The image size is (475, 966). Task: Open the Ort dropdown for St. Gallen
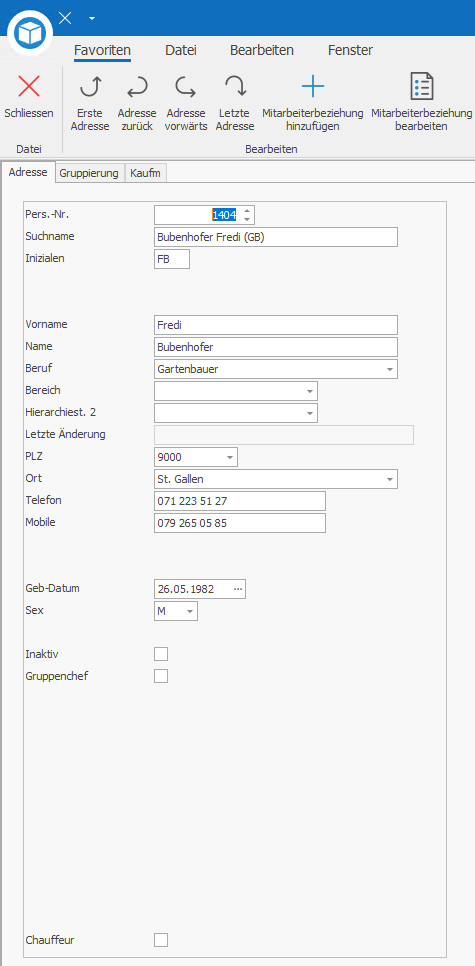coord(390,479)
